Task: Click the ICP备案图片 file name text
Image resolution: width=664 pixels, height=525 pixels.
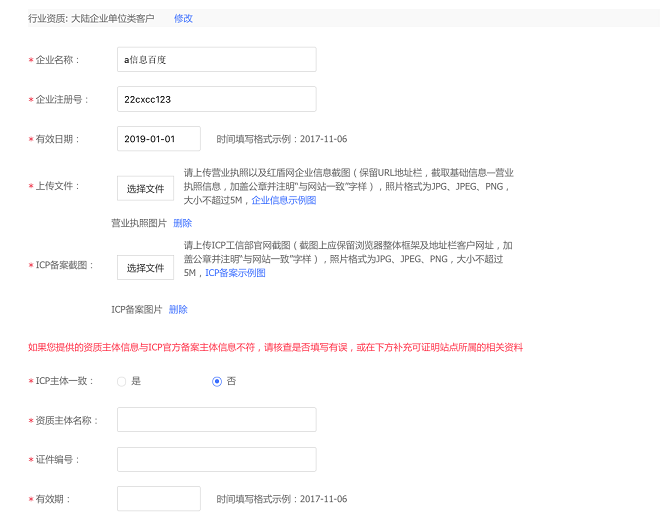Action: 136,310
